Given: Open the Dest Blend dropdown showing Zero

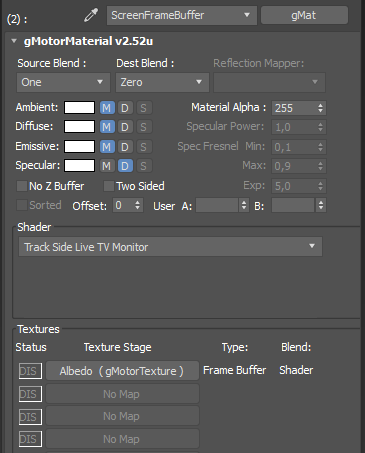Looking at the screenshot, I should 162,82.
